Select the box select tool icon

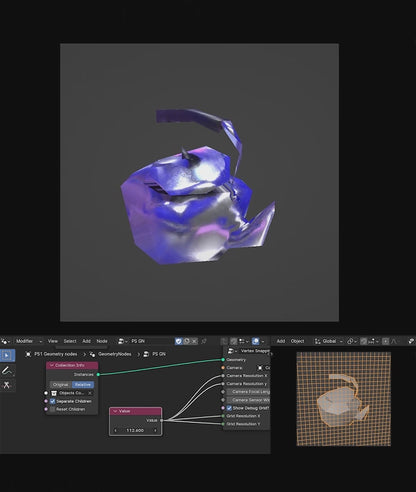[x=7, y=355]
